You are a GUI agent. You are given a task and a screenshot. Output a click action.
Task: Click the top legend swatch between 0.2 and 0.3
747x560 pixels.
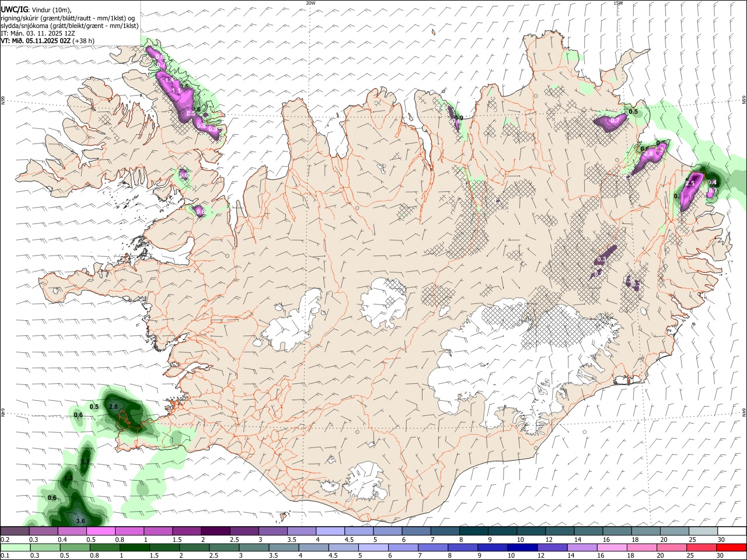(x=15, y=531)
